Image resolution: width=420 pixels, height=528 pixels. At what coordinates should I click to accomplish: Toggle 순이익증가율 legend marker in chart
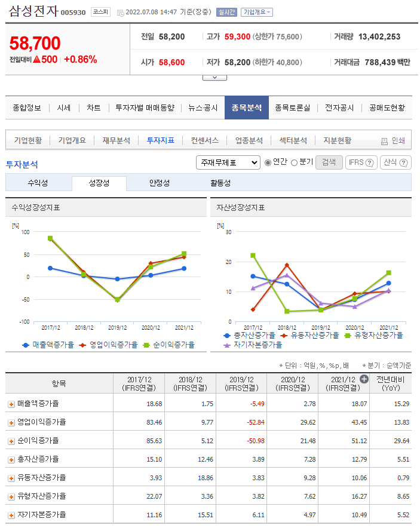point(146,345)
